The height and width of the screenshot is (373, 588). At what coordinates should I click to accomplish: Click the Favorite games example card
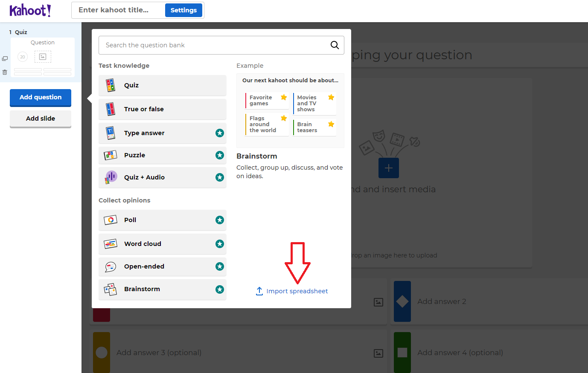267,101
